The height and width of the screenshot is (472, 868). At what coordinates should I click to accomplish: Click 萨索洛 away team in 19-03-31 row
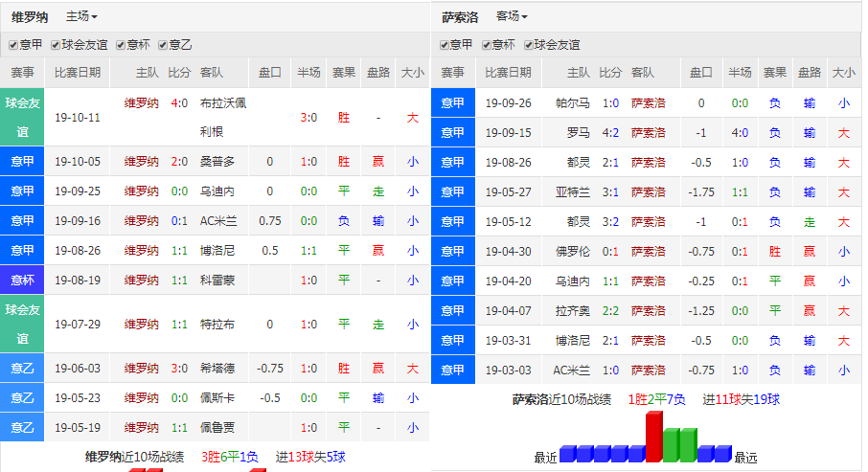(x=649, y=340)
